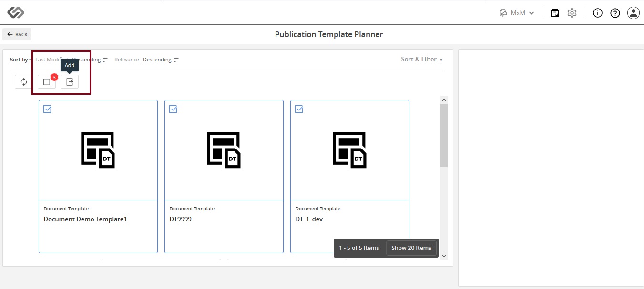Image resolution: width=644 pixels, height=289 pixels.
Task: Click the scrollbar down arrow
Action: (444, 256)
